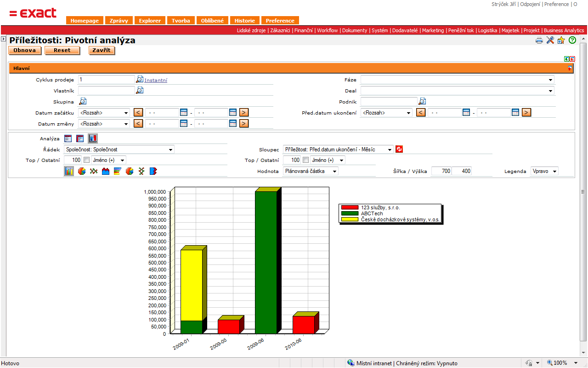Step Datum začátku back with < button
Screen dimensions: 588x368
[x=138, y=112]
